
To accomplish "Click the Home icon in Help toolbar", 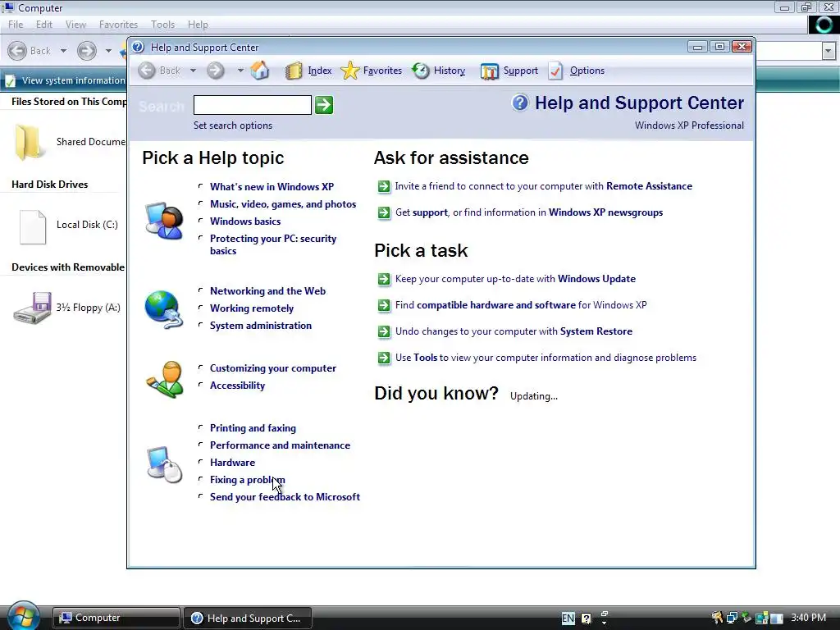I will click(x=260, y=71).
